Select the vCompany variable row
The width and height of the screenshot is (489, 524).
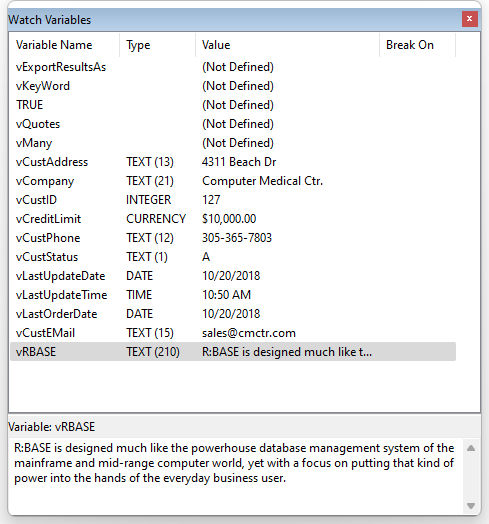tap(233, 181)
